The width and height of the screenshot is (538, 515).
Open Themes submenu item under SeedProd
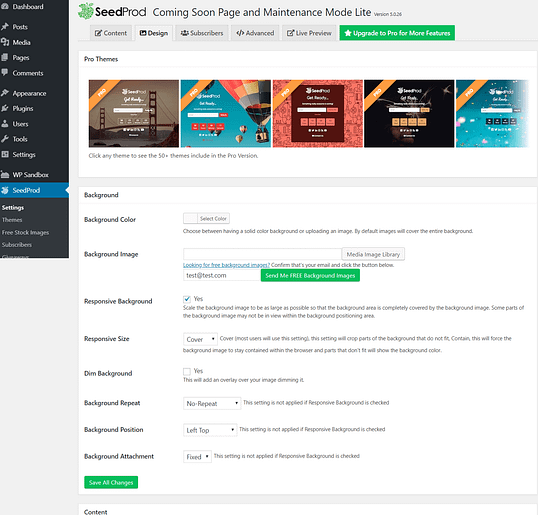click(12, 220)
